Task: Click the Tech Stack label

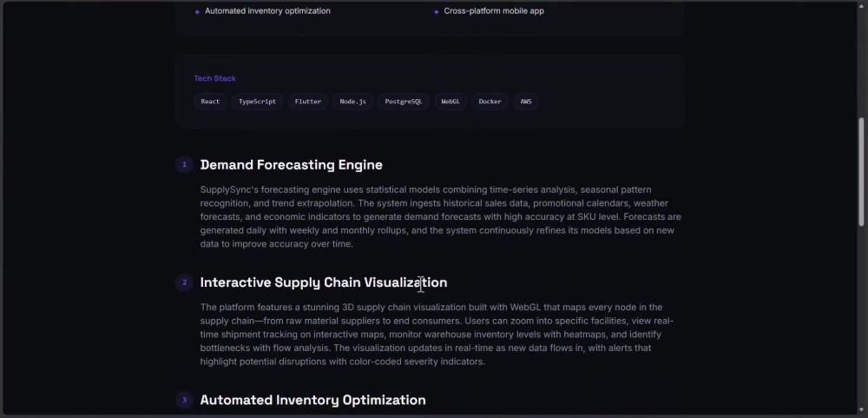Action: (x=214, y=78)
